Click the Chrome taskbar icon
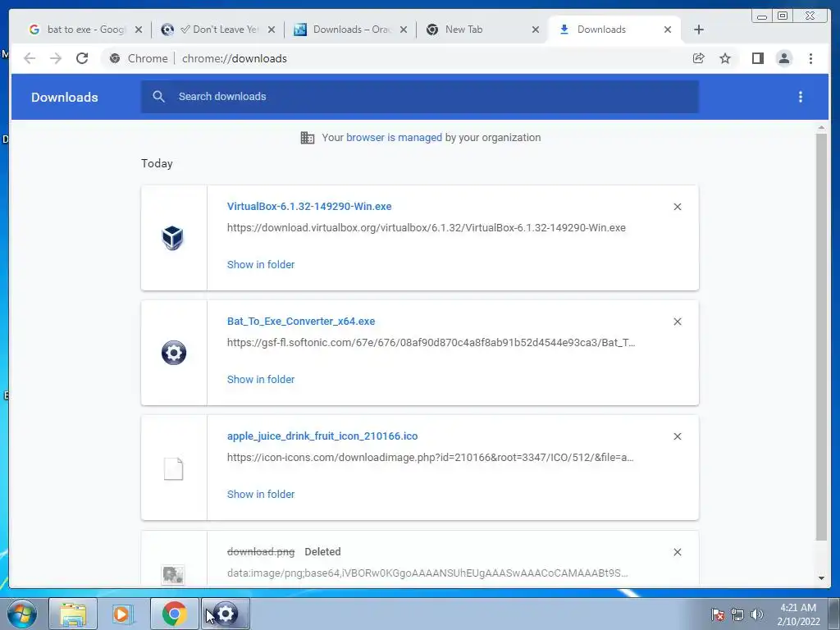 click(x=174, y=614)
